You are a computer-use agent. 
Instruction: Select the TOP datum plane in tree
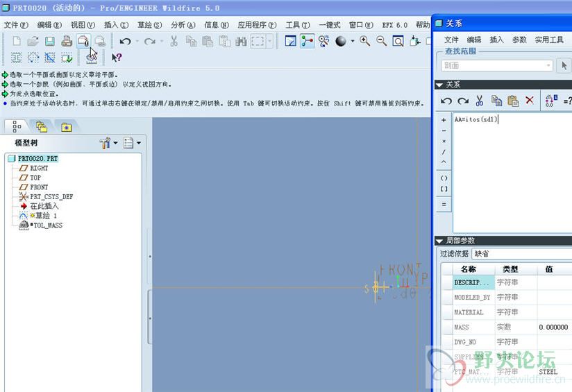(35, 178)
